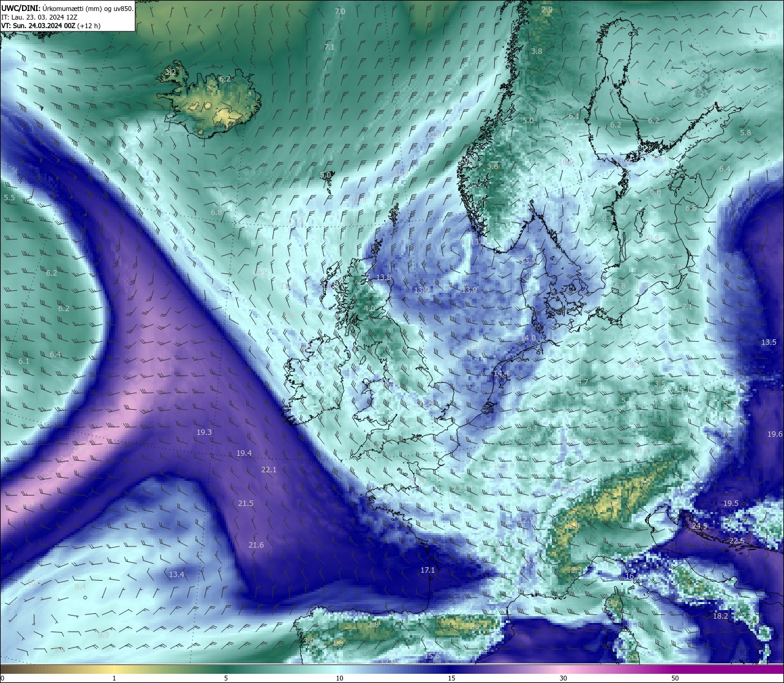Click the 50 label on the colour scale
This screenshot has height=683, width=784.
675,678
